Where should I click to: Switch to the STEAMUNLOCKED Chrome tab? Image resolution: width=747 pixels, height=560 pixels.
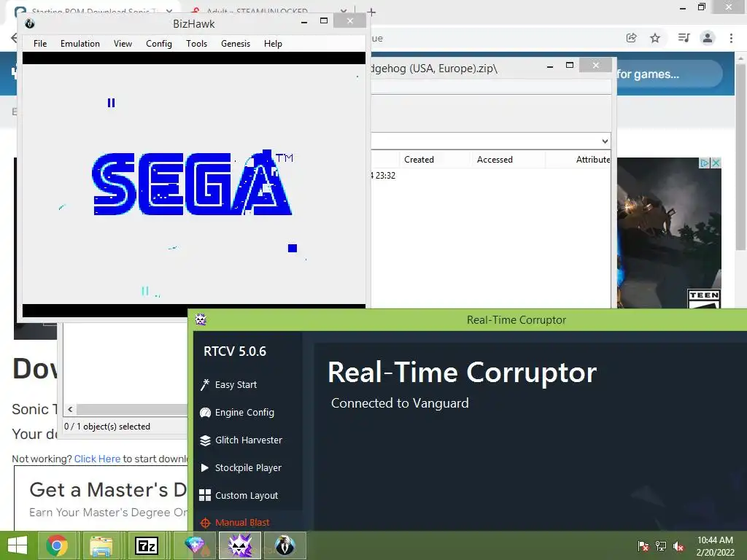[x=258, y=10]
